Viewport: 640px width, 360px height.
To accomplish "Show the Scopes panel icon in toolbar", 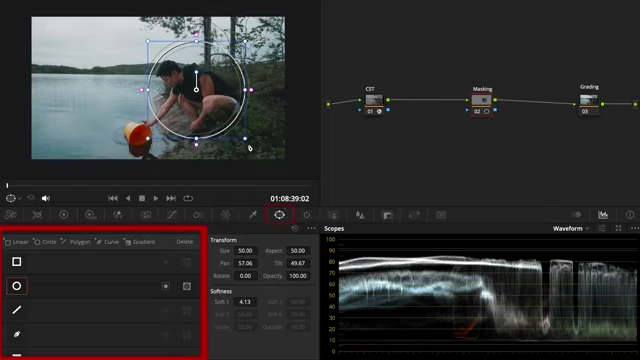I will click(603, 215).
